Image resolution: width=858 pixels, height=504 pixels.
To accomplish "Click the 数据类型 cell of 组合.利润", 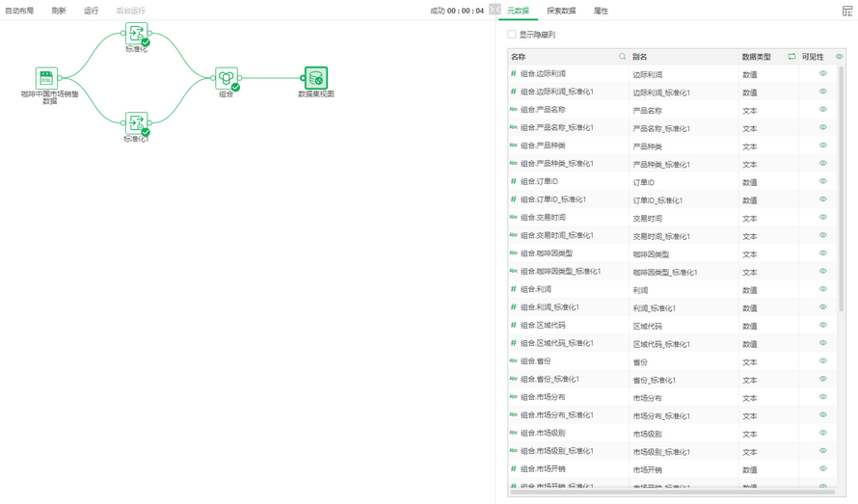I will 768,290.
